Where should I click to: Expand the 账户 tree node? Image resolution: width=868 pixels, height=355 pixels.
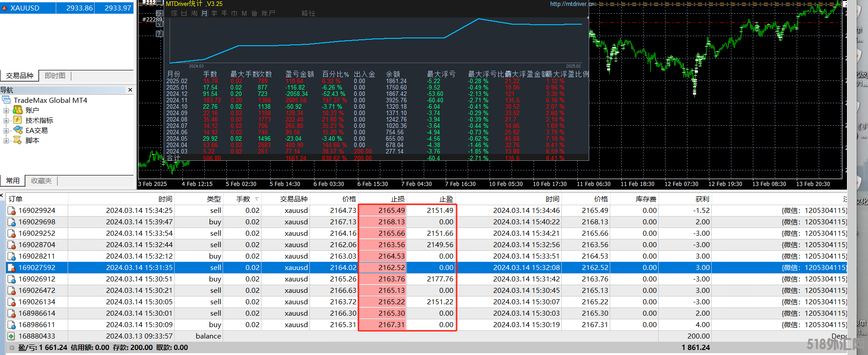click(x=6, y=110)
